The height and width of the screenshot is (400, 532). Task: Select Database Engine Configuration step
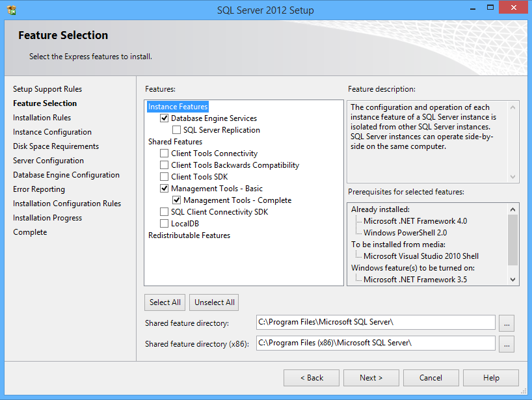tap(66, 175)
